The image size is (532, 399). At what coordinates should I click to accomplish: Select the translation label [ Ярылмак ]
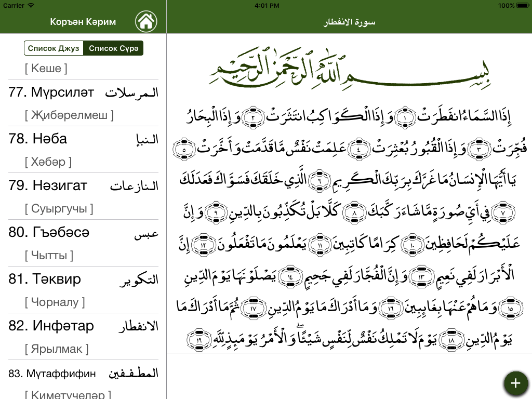tap(56, 349)
